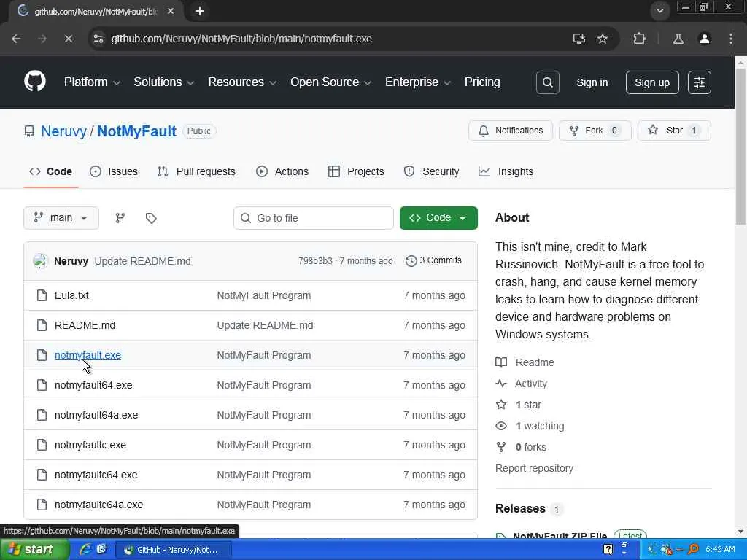The image size is (747, 560).
Task: Switch to the Insights tab
Action: (x=506, y=171)
